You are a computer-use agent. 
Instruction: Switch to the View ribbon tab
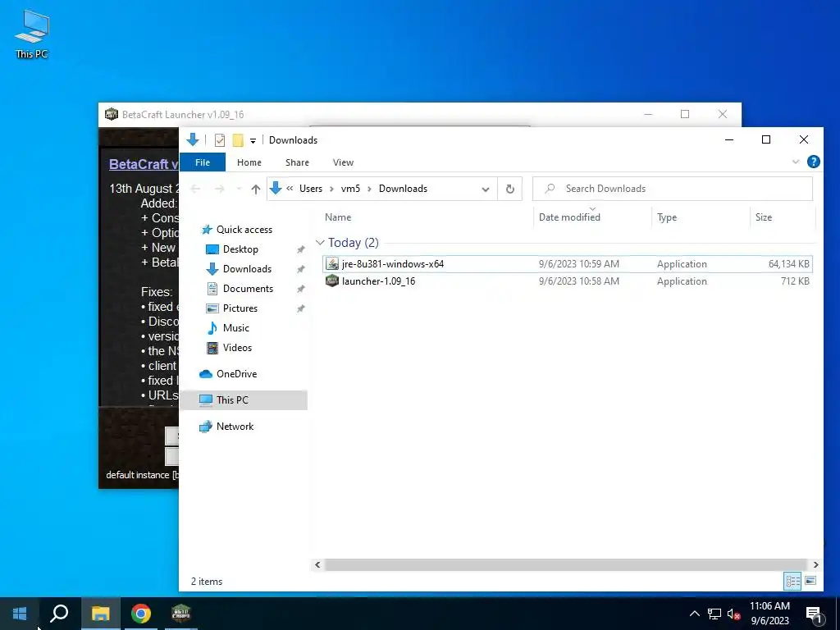coord(343,162)
